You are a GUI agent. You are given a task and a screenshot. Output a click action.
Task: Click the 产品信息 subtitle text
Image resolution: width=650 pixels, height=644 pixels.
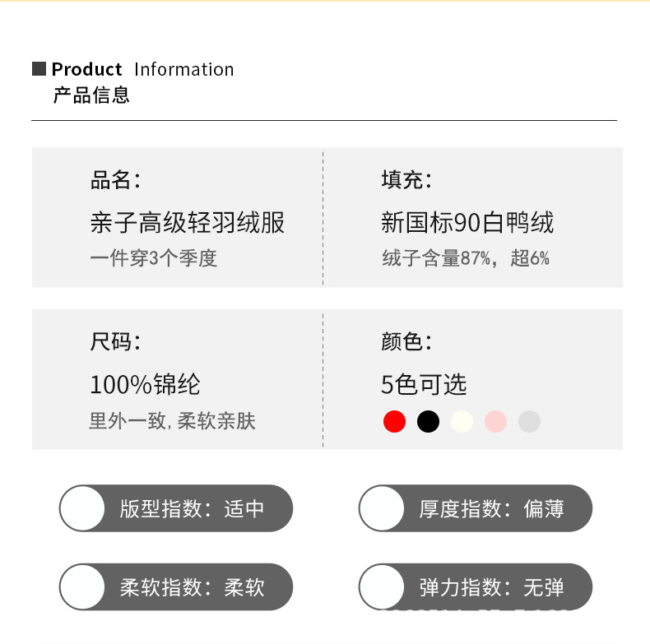[91, 95]
